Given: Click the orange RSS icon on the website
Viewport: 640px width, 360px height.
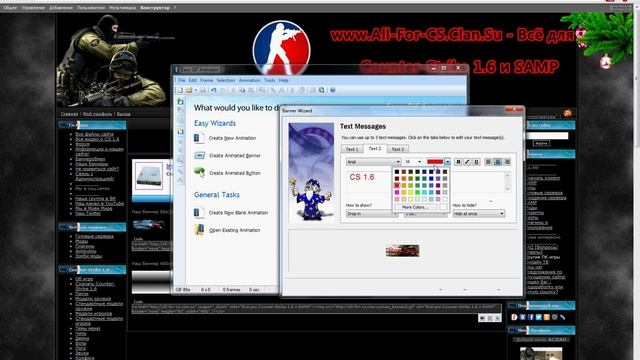Looking at the screenshot, I should tap(567, 113).
